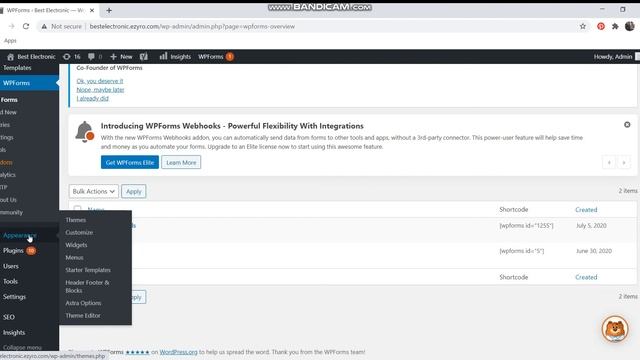Click the 'Ok, you deserve it' link

pyautogui.click(x=100, y=81)
